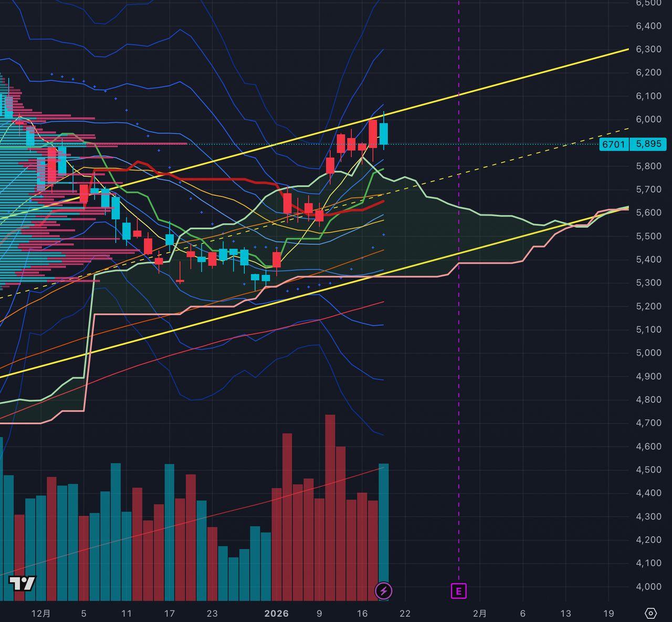Click the 2026 label on time axis

pyautogui.click(x=276, y=613)
